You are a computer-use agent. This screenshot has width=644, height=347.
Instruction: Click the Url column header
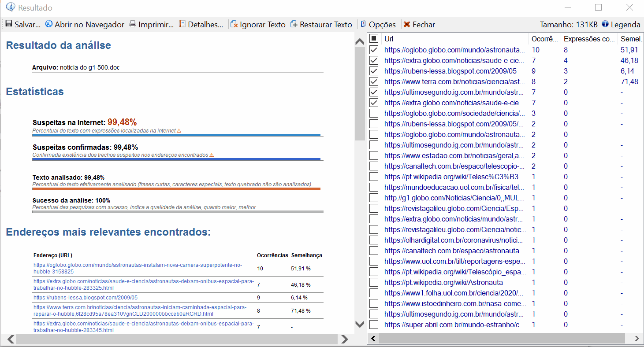point(388,39)
